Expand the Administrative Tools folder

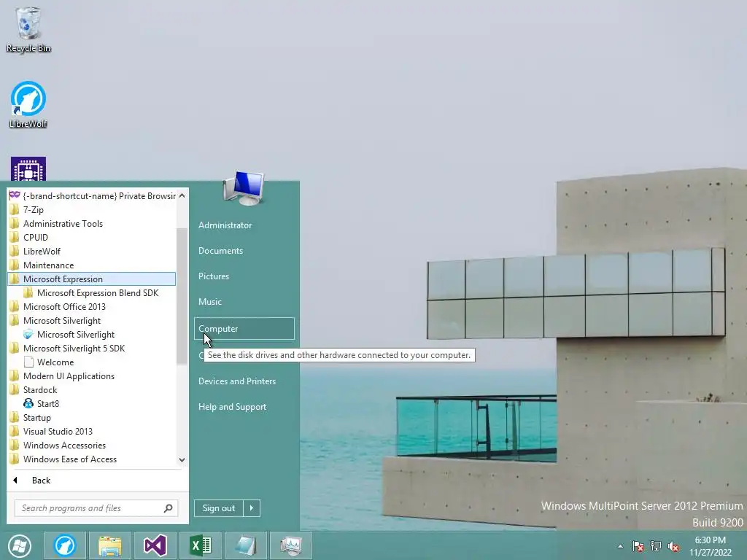click(x=92, y=223)
